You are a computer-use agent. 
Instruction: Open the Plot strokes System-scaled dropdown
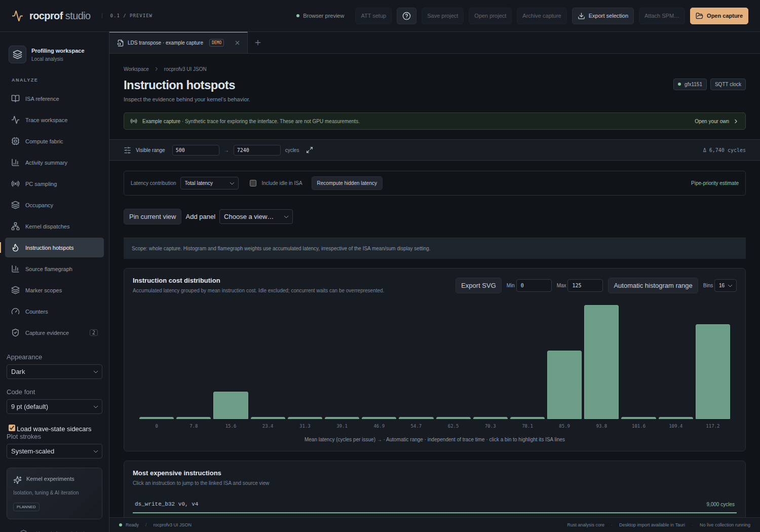pyautogui.click(x=54, y=451)
